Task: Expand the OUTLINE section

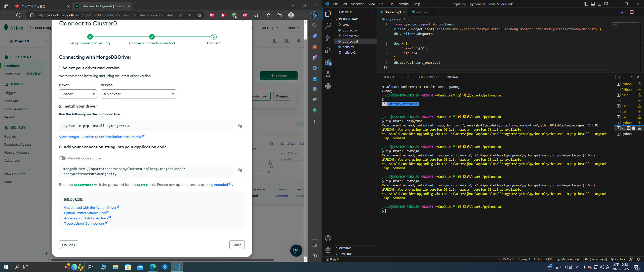Action: pos(355,248)
